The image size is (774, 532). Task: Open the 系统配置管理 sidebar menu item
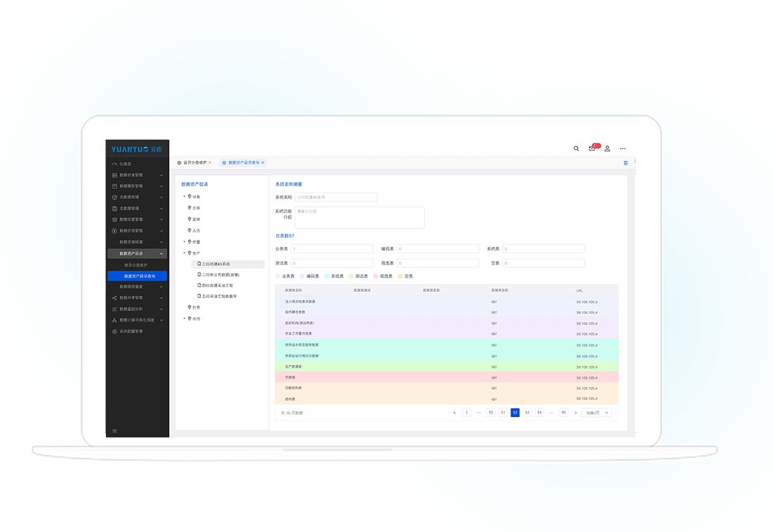coord(131,332)
